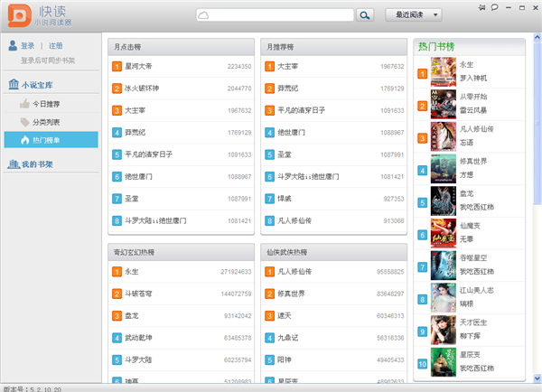Image resolution: width=542 pixels, height=392 pixels.
Task: Open 大主宰 ranked first in 月推荐榜
Action: [287, 66]
